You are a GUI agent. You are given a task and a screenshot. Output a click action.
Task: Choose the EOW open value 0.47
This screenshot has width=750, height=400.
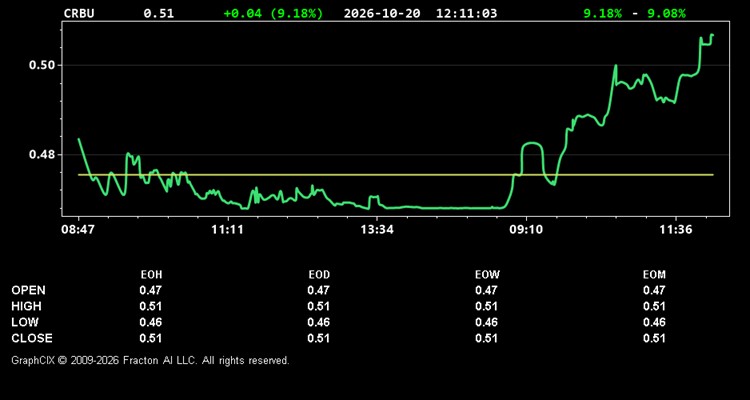click(486, 290)
